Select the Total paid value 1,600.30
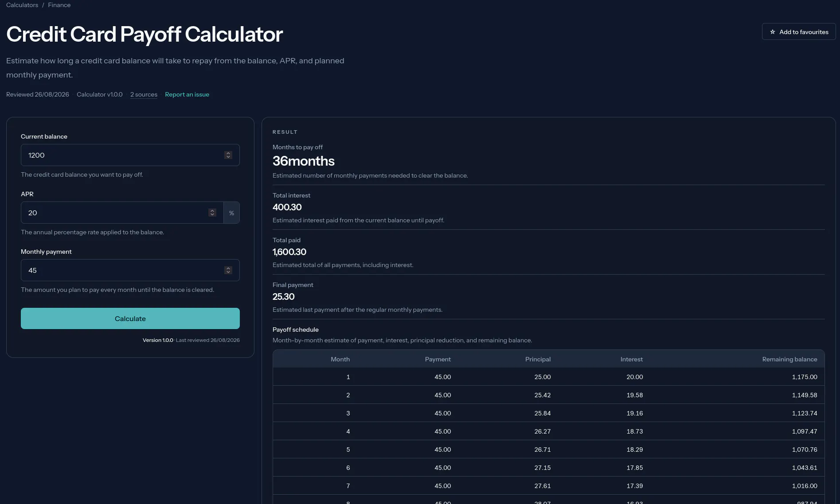This screenshot has width=840, height=504. [x=289, y=252]
